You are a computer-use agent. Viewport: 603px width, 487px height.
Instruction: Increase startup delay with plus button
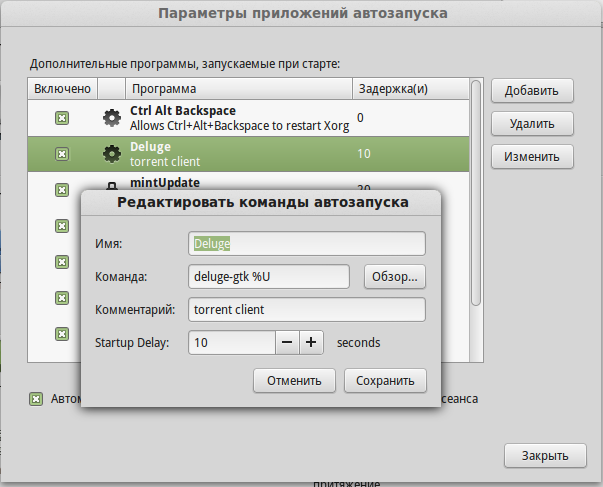click(311, 342)
